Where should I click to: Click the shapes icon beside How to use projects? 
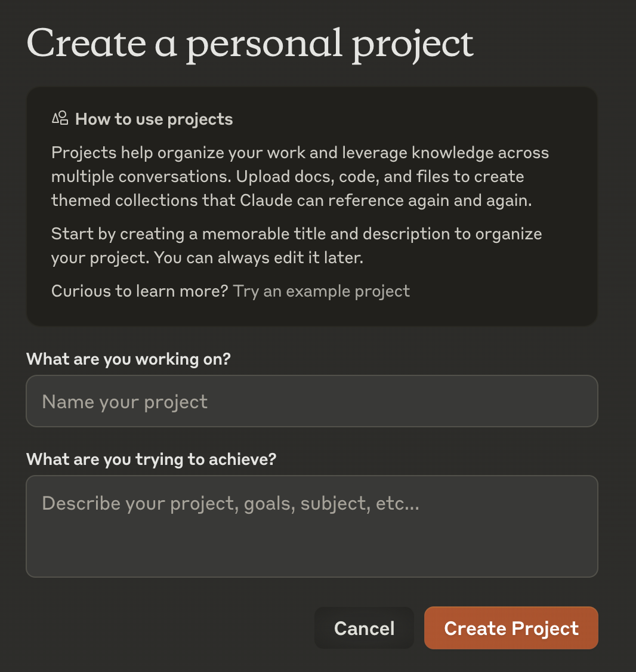(x=60, y=118)
